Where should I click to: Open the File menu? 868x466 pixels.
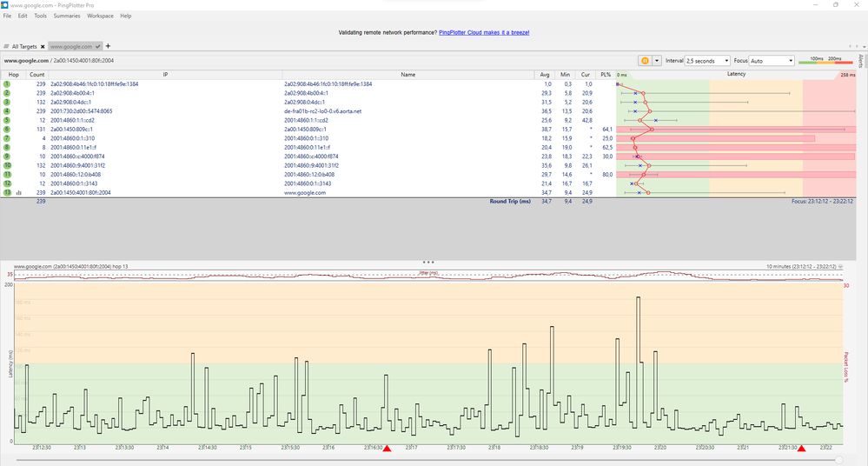pos(7,16)
